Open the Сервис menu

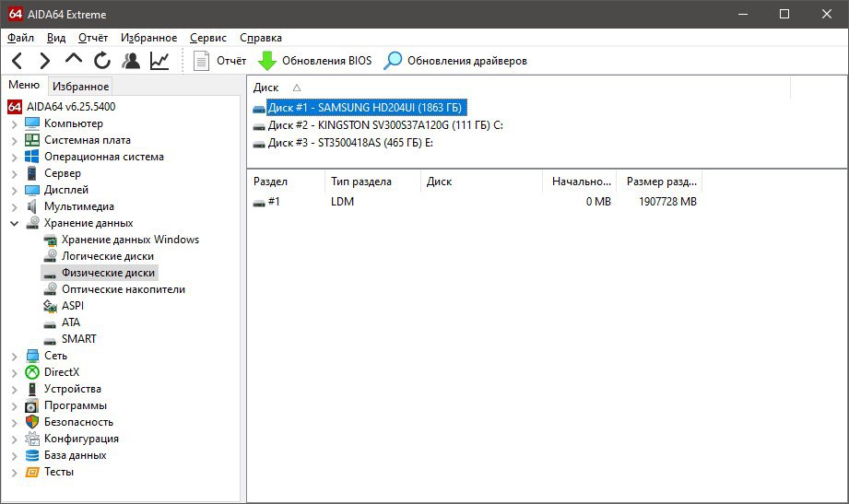(x=208, y=38)
